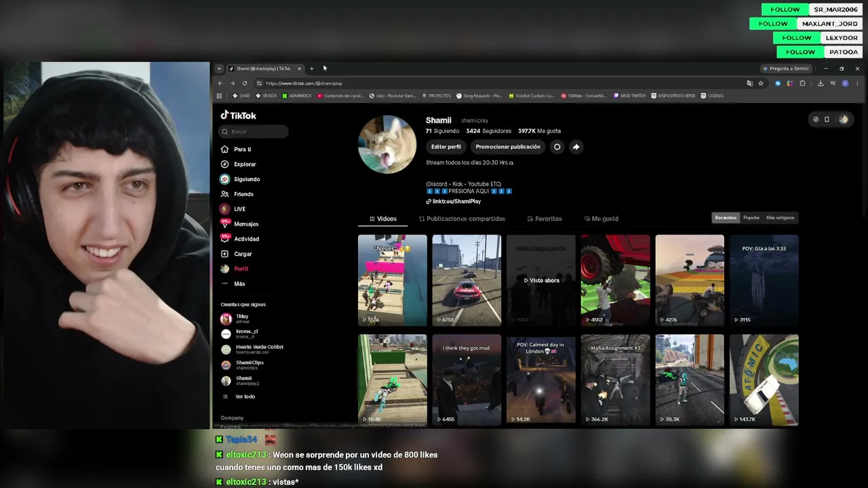Click the 71 Siguiendo count

coord(442,131)
